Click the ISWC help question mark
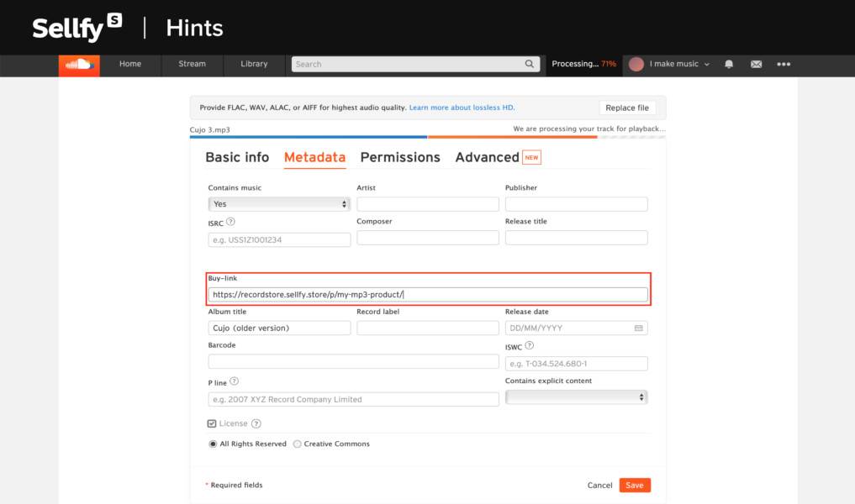The height and width of the screenshot is (504, 855). [529, 345]
